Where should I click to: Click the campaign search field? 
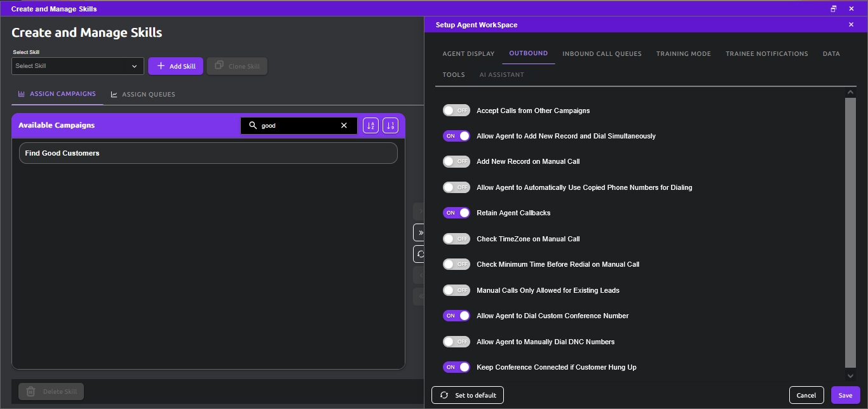[x=299, y=126]
